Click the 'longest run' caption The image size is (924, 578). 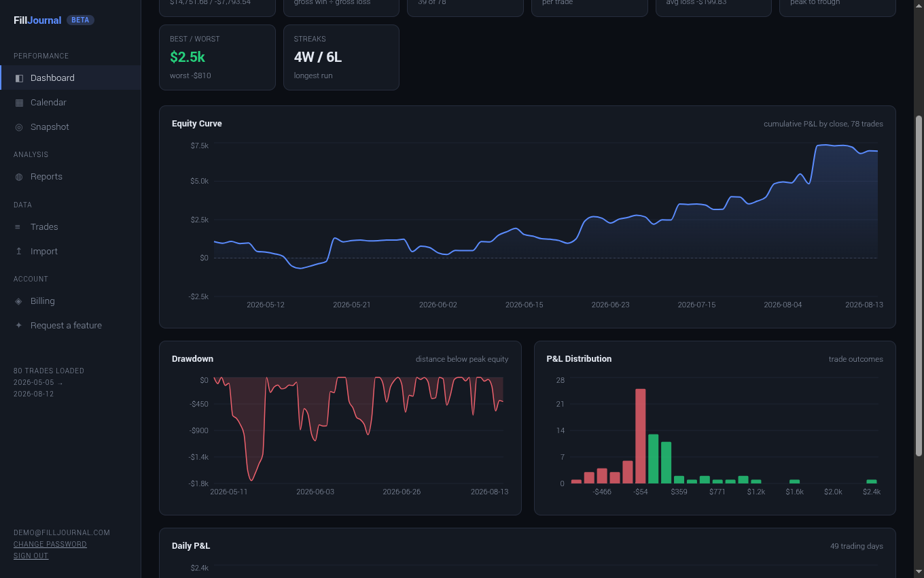pyautogui.click(x=313, y=75)
